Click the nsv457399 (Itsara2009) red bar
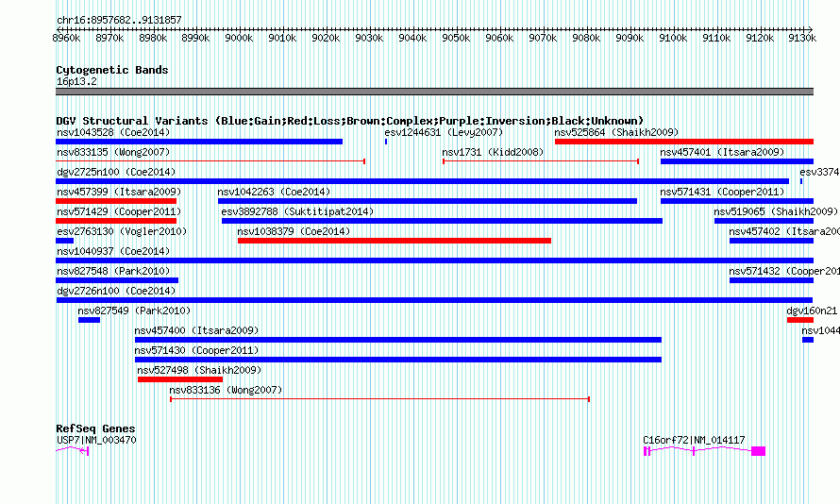This screenshot has width=840, height=504. click(x=116, y=201)
